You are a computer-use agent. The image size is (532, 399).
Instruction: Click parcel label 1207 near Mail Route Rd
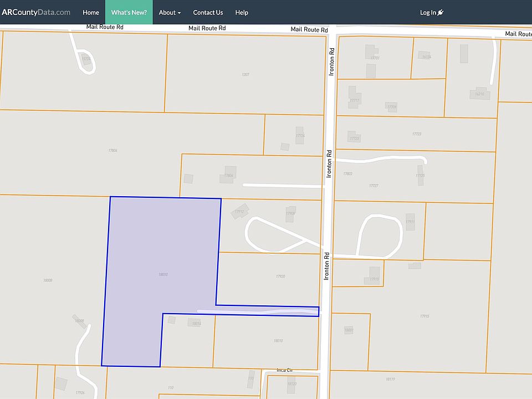(x=245, y=74)
